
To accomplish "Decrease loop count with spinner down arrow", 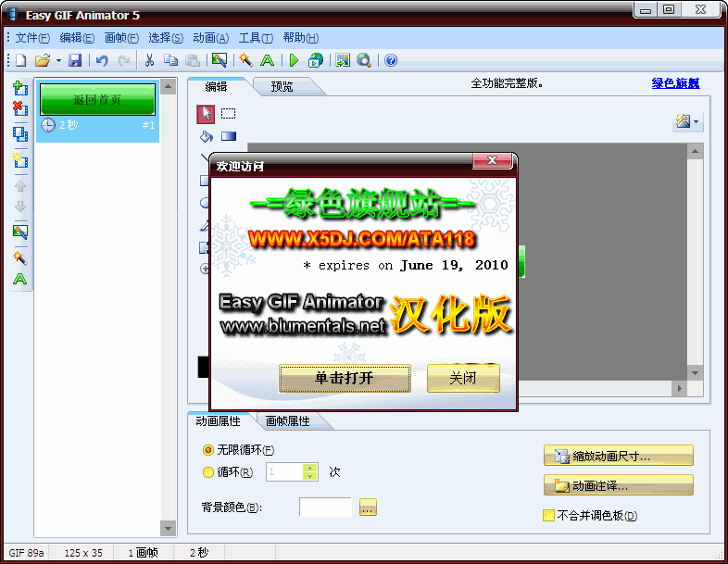I will pyautogui.click(x=309, y=476).
